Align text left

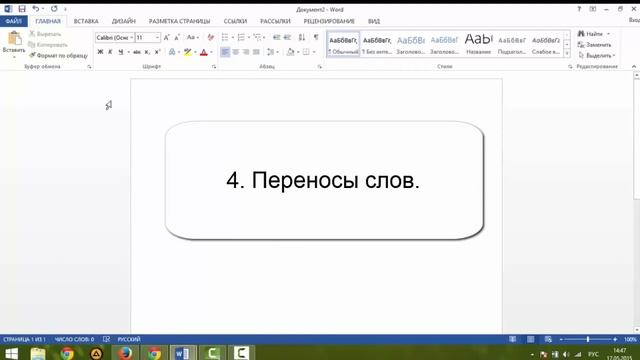coord(225,52)
